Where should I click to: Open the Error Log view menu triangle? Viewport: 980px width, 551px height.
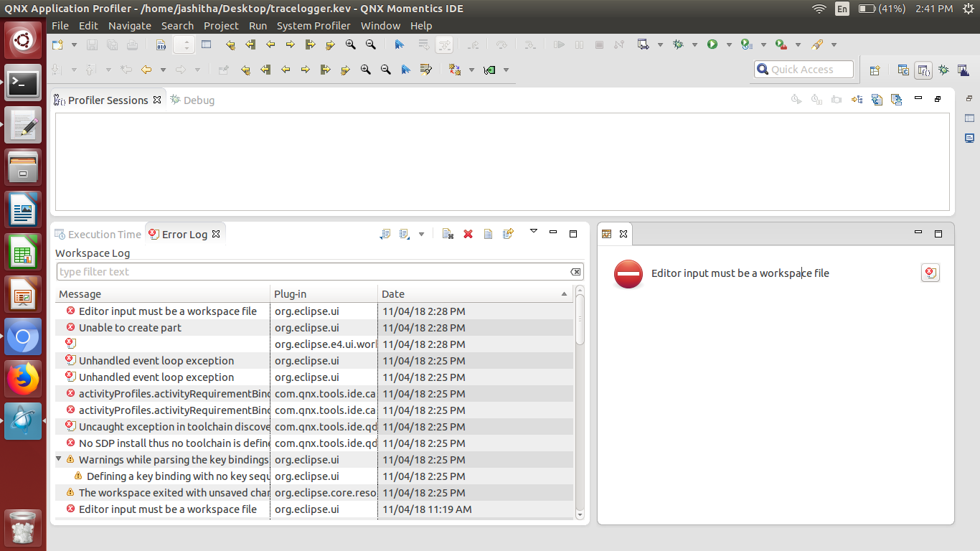click(533, 231)
